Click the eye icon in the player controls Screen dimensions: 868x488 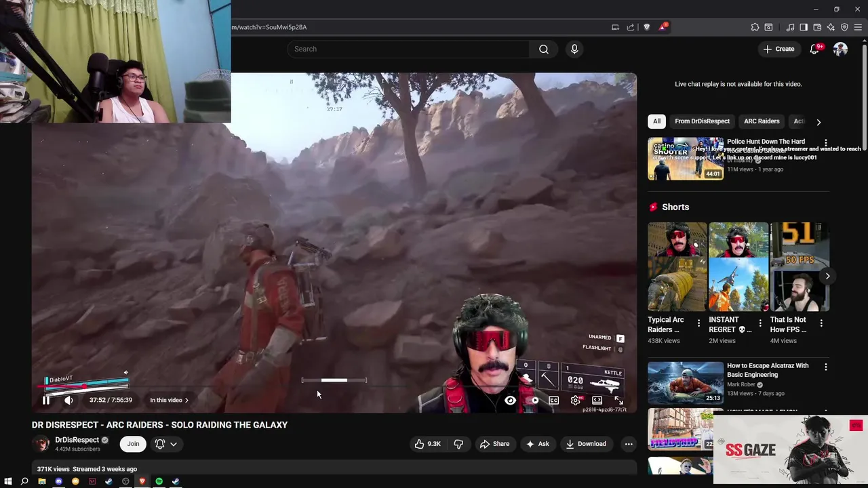pos(510,400)
